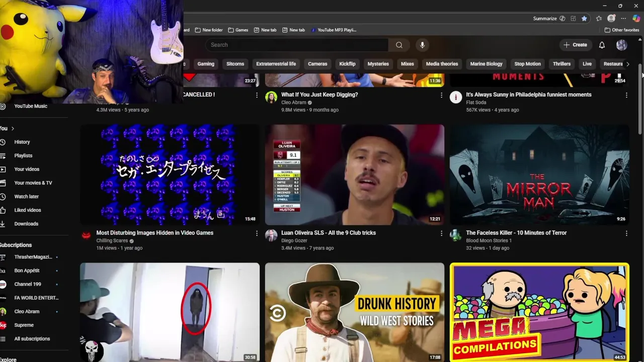Play the Mega Compilations thumbnail
The width and height of the screenshot is (644, 362).
click(x=539, y=312)
